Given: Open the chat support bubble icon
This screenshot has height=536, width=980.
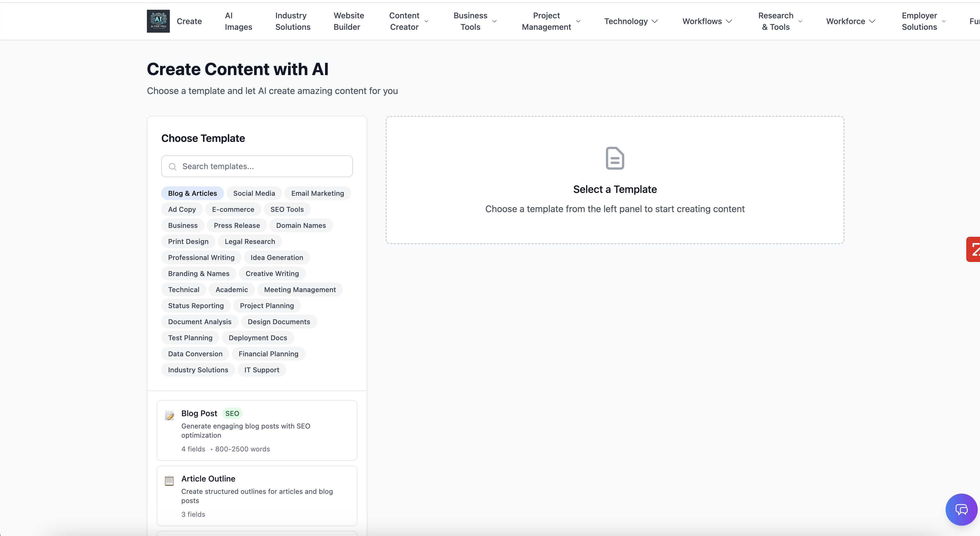Looking at the screenshot, I should 961,509.
